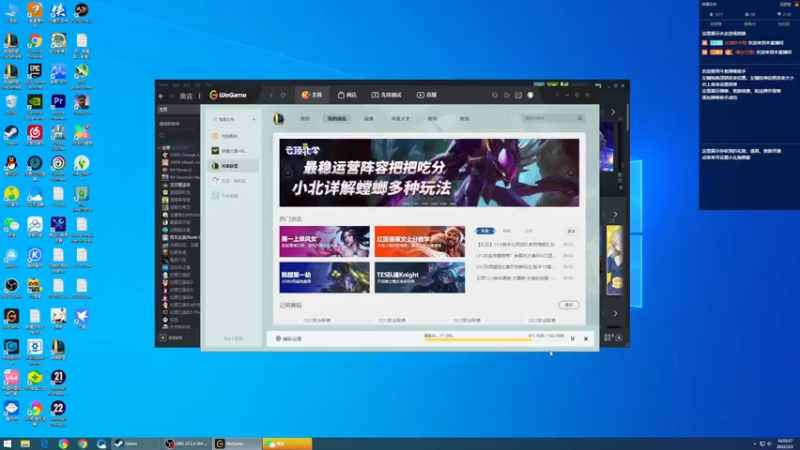Screen dimensions: 800x450
Task: Pause the WeGame download
Action: pos(572,339)
